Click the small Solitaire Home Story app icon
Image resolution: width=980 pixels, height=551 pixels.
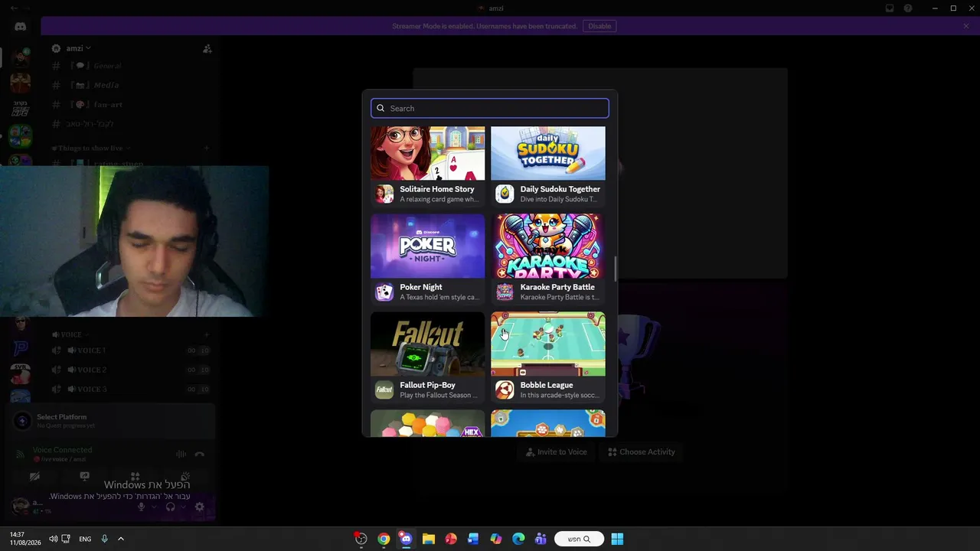384,194
